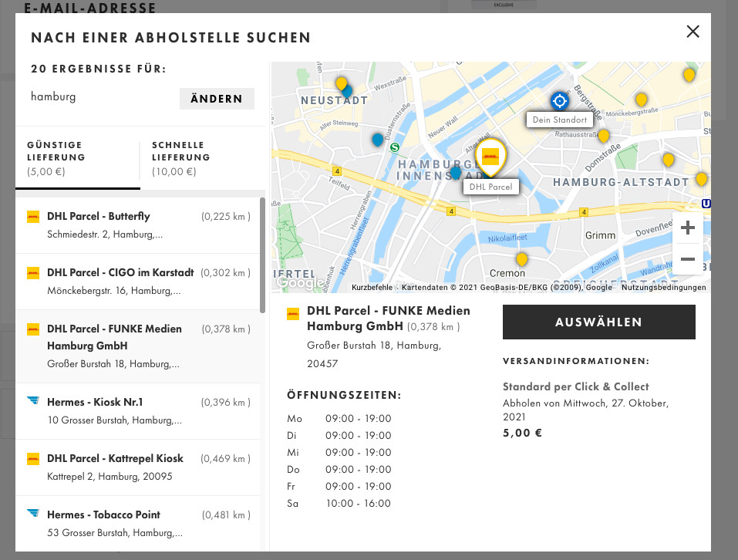Click DHL logo beside FUNKE Medien list row
This screenshot has height=560, width=738.
tap(33, 329)
